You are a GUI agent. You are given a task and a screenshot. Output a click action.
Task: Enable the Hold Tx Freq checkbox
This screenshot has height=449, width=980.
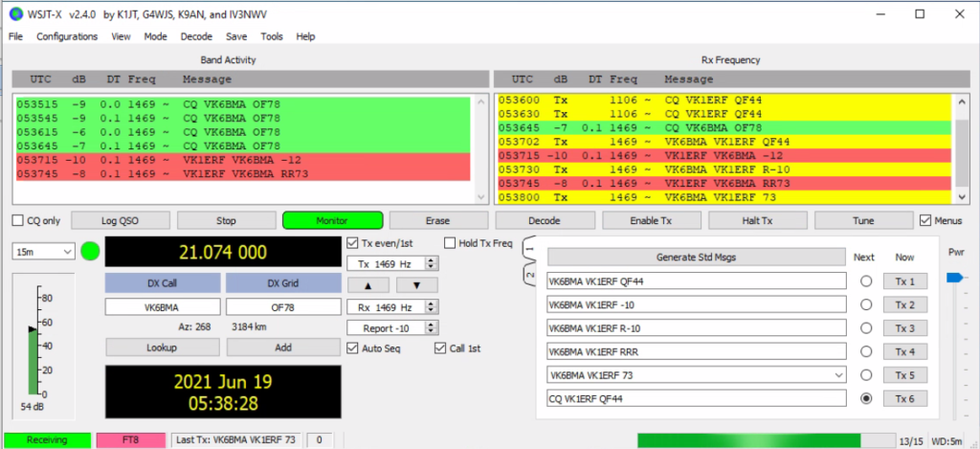tap(451, 243)
